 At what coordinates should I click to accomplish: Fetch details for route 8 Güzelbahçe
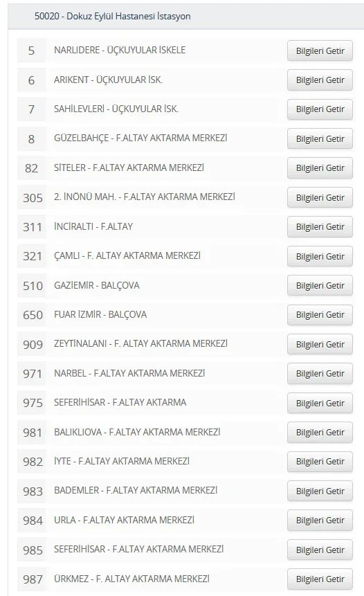point(320,138)
